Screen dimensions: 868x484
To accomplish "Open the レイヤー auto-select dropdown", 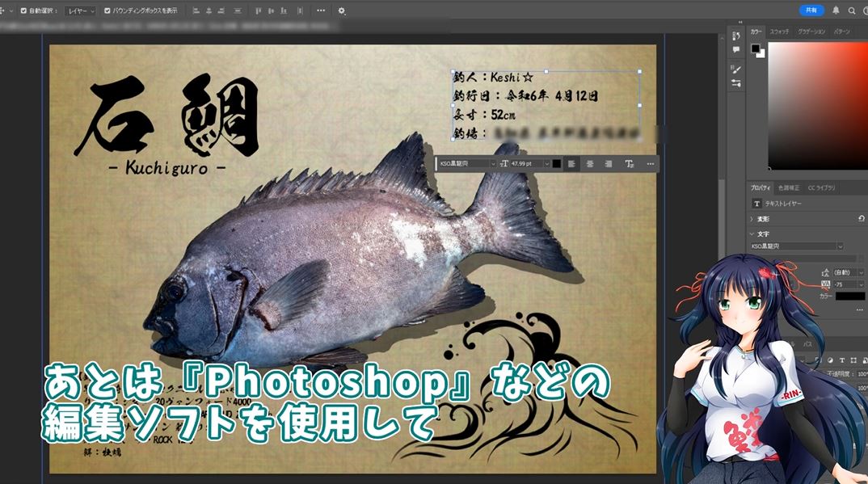I will pyautogui.click(x=80, y=11).
